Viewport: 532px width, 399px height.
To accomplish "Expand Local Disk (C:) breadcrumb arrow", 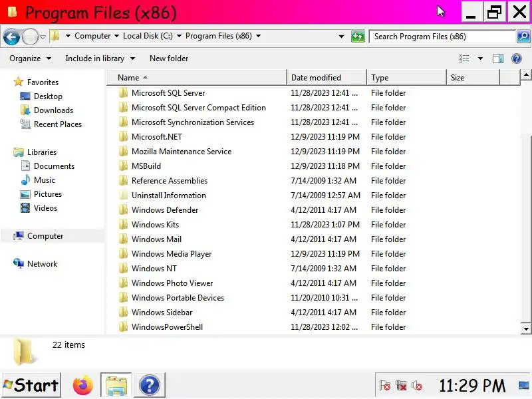I will [179, 36].
